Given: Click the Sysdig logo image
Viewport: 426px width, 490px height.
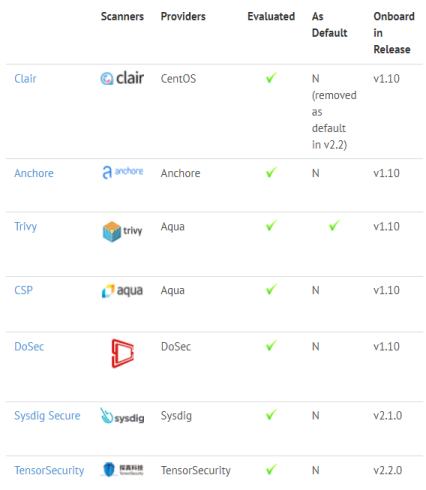Looking at the screenshot, I should [122, 416].
